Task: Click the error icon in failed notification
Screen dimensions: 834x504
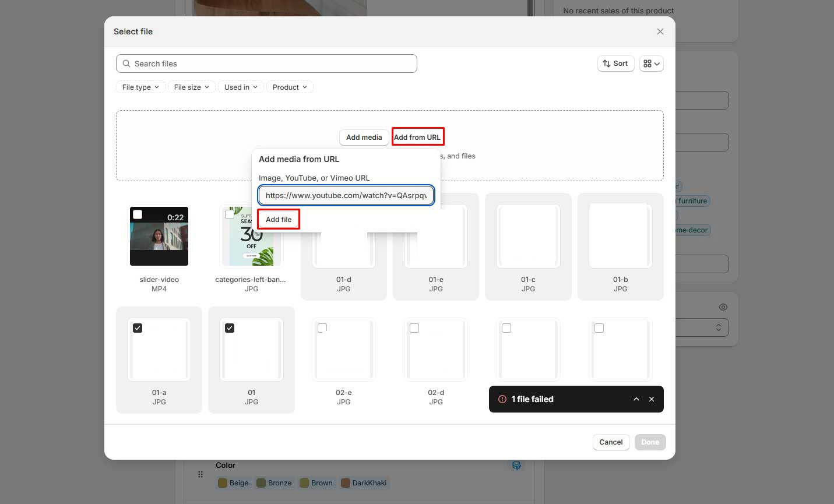Action: click(x=502, y=399)
